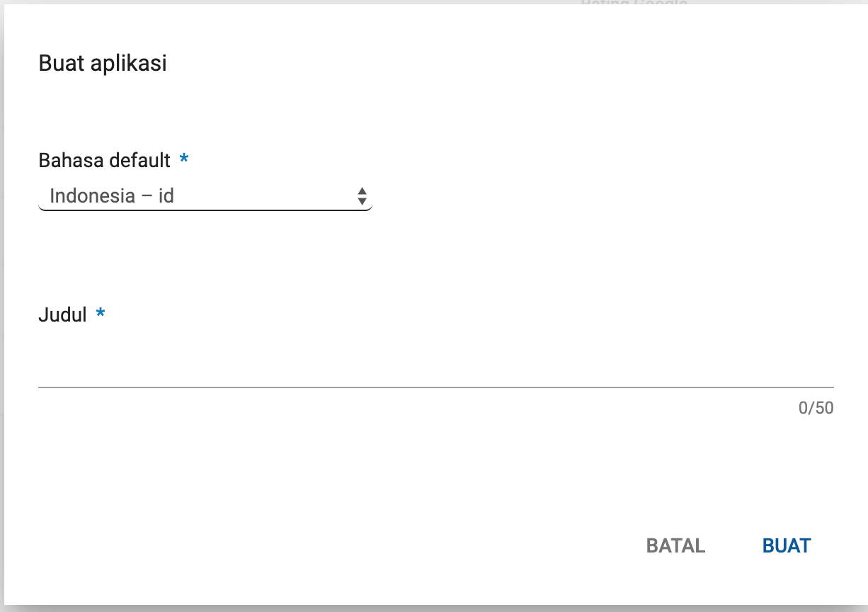
Task: Expand the default language combo box
Action: [205, 196]
